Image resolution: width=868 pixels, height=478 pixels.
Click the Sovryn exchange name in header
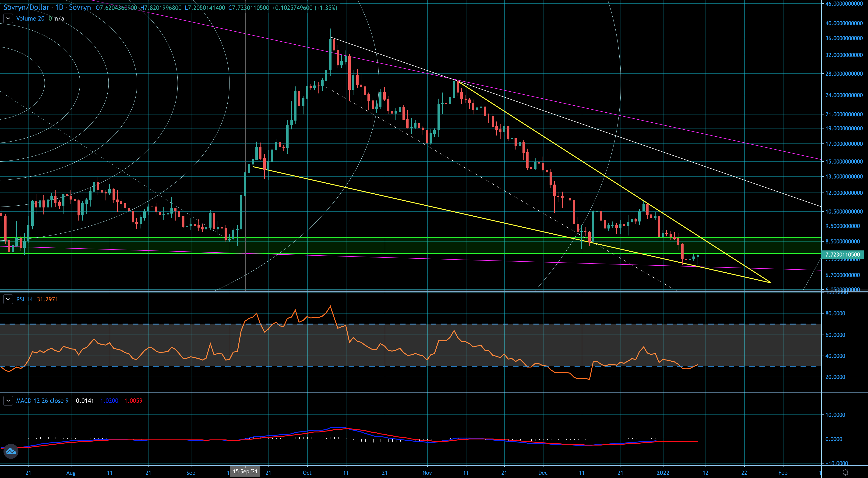[x=80, y=7]
